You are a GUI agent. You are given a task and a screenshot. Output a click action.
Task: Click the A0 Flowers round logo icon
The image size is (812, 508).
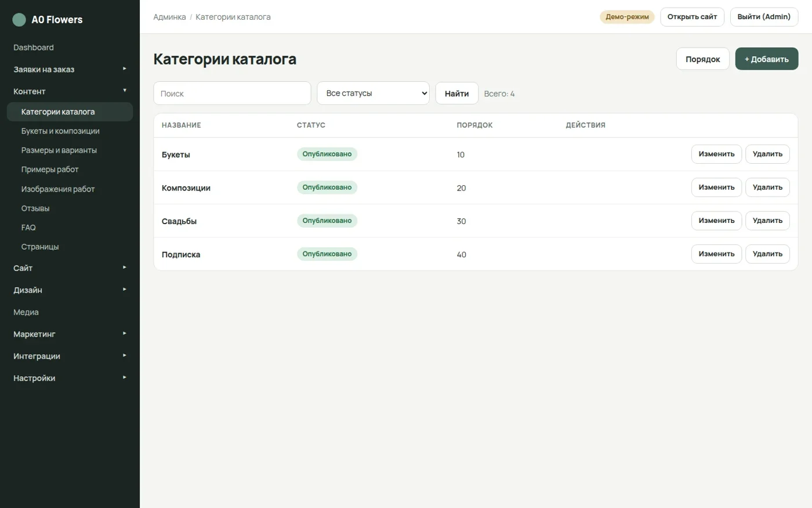pos(19,20)
